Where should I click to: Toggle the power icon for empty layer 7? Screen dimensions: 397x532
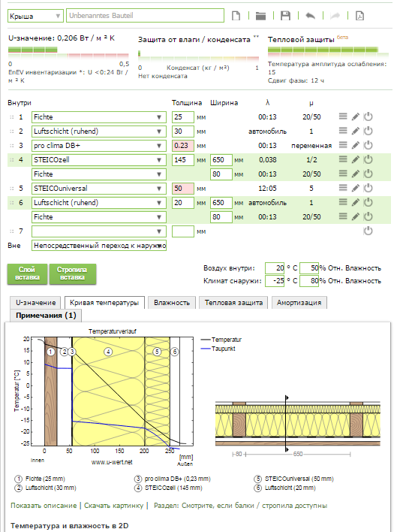click(x=368, y=231)
